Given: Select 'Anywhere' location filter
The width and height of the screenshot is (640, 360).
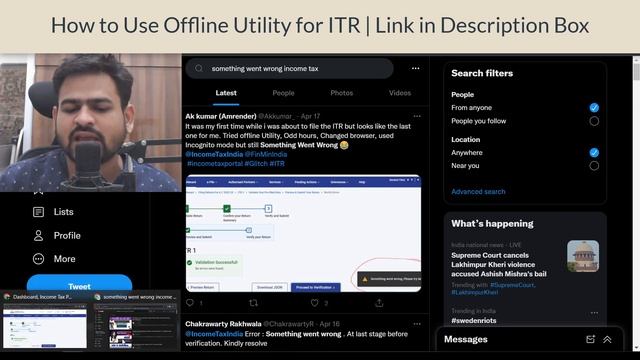Looking at the screenshot, I should 594,153.
